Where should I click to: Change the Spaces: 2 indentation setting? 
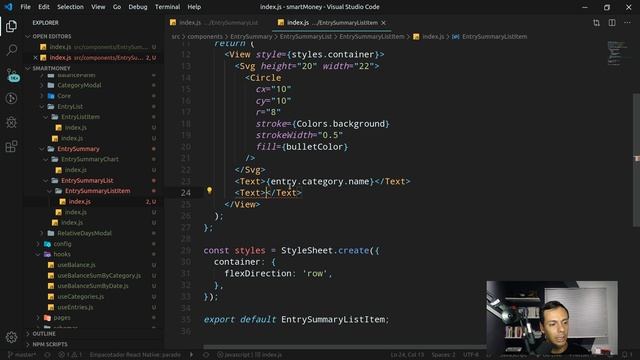444,355
